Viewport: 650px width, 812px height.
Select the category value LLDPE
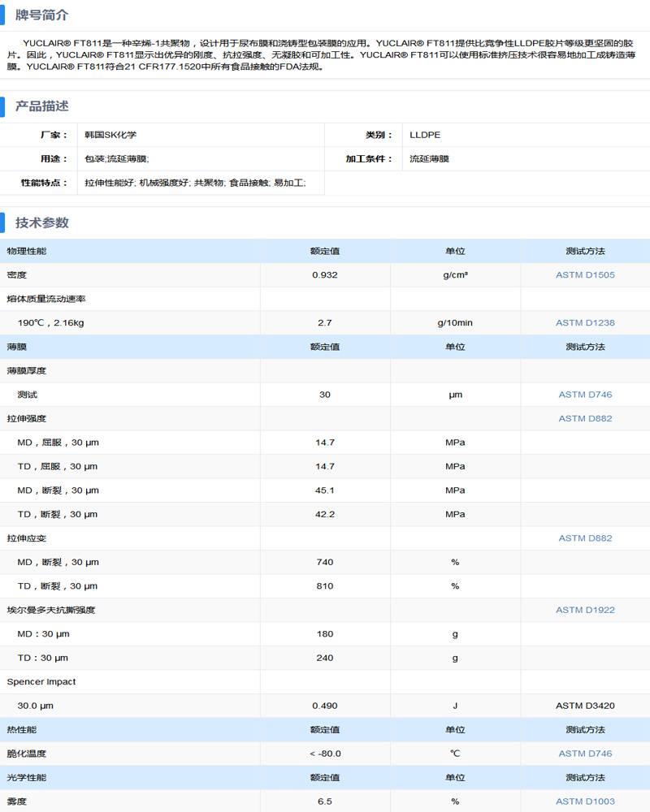[425, 135]
